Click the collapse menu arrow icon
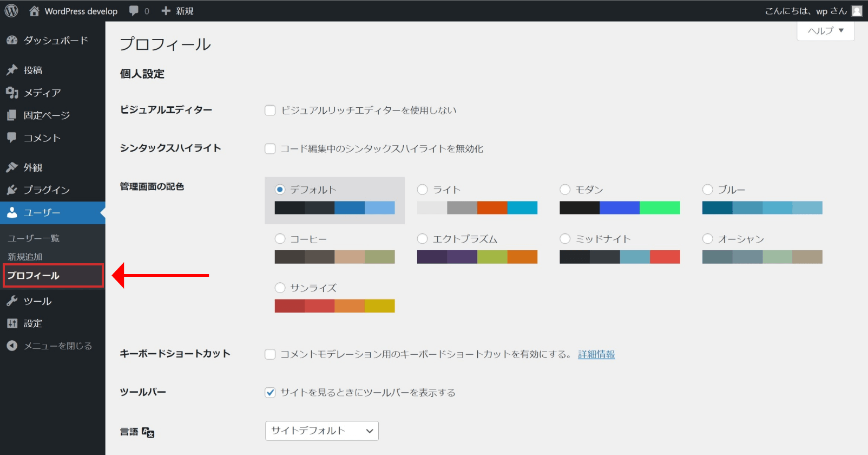The width and height of the screenshot is (868, 455). tap(12, 346)
